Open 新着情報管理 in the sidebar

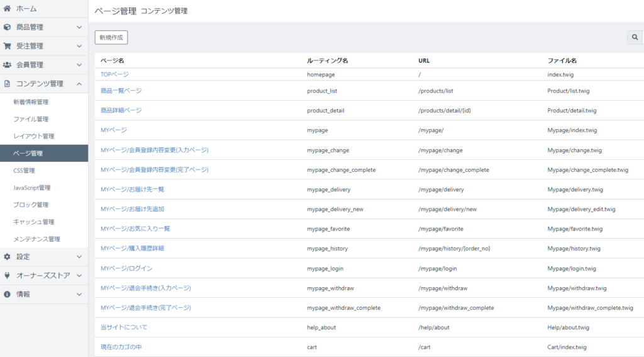(x=31, y=102)
